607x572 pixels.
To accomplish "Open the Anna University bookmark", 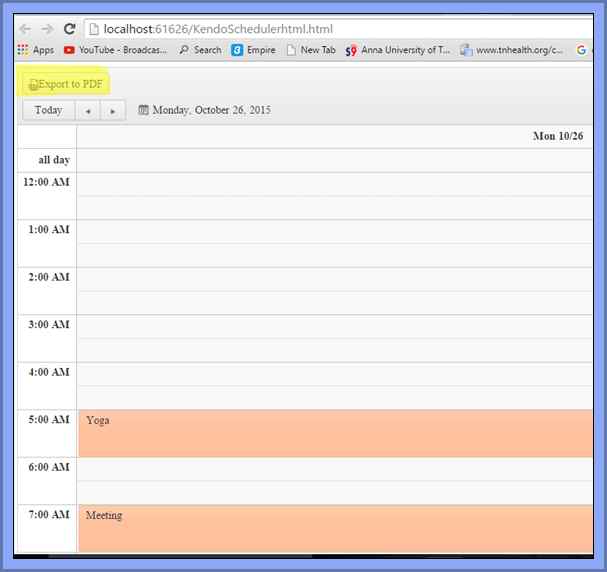I will tap(398, 50).
